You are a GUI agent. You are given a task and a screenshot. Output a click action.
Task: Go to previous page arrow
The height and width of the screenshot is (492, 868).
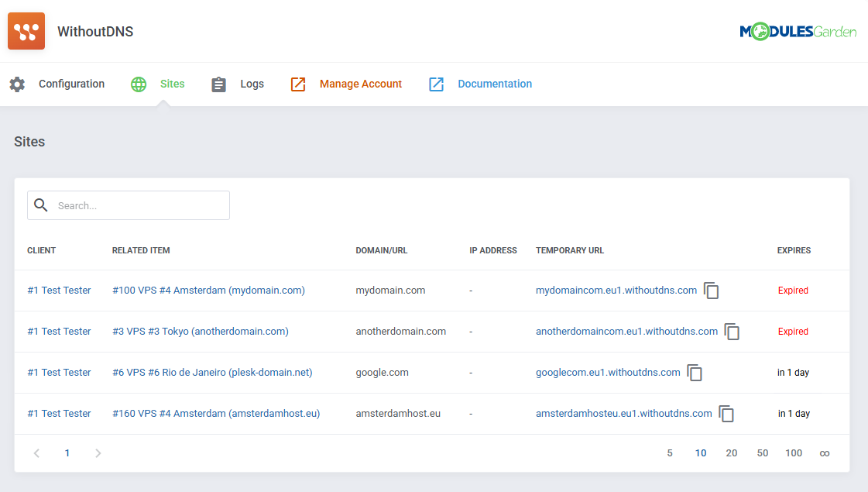coord(36,453)
